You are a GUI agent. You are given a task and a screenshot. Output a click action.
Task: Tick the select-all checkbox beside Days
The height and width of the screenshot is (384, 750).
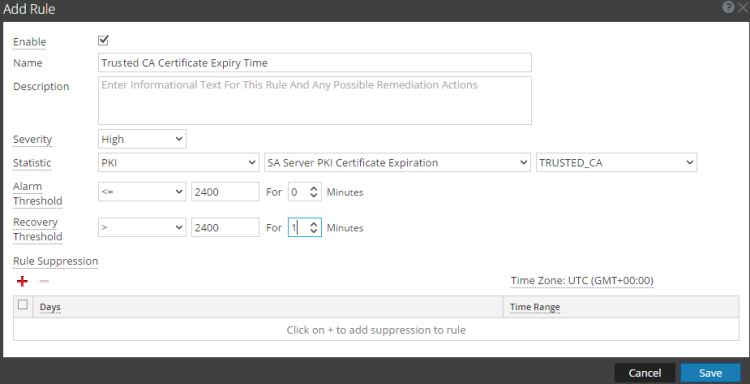click(22, 305)
